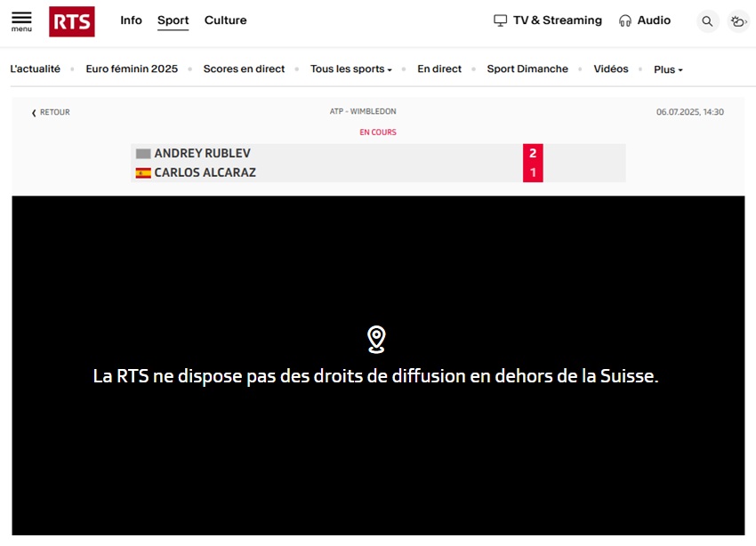Switch to the Info section
Screen dimensions: 756x546
point(131,20)
